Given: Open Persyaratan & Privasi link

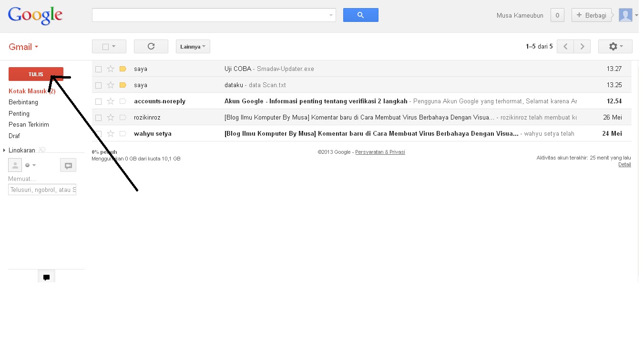Looking at the screenshot, I should coord(380,152).
